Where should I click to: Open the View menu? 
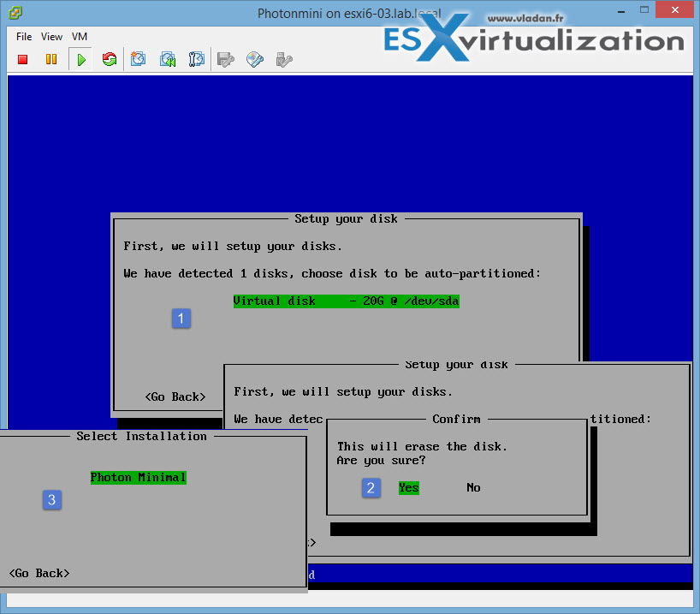point(51,37)
